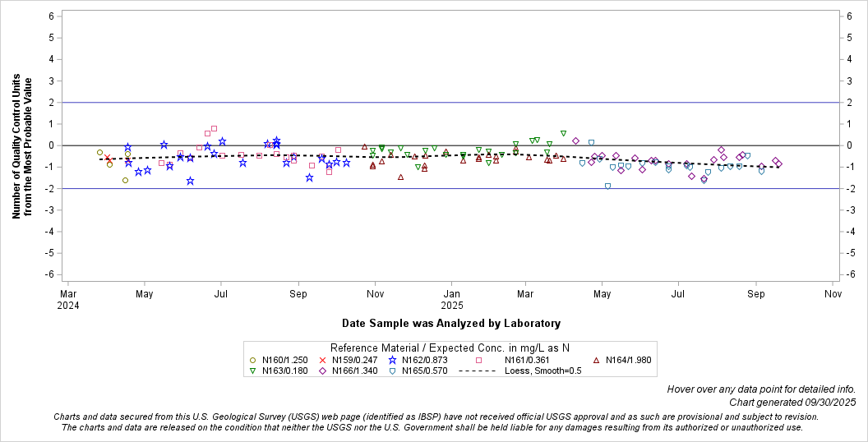Click the dashed Loess line legend sample
Viewport: 868px width, 442px height.
tap(472, 371)
